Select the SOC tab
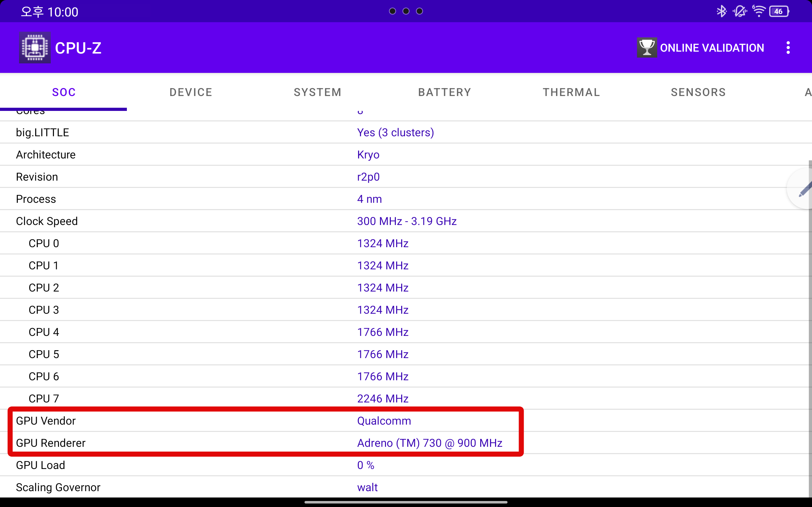The height and width of the screenshot is (507, 812). (x=64, y=92)
